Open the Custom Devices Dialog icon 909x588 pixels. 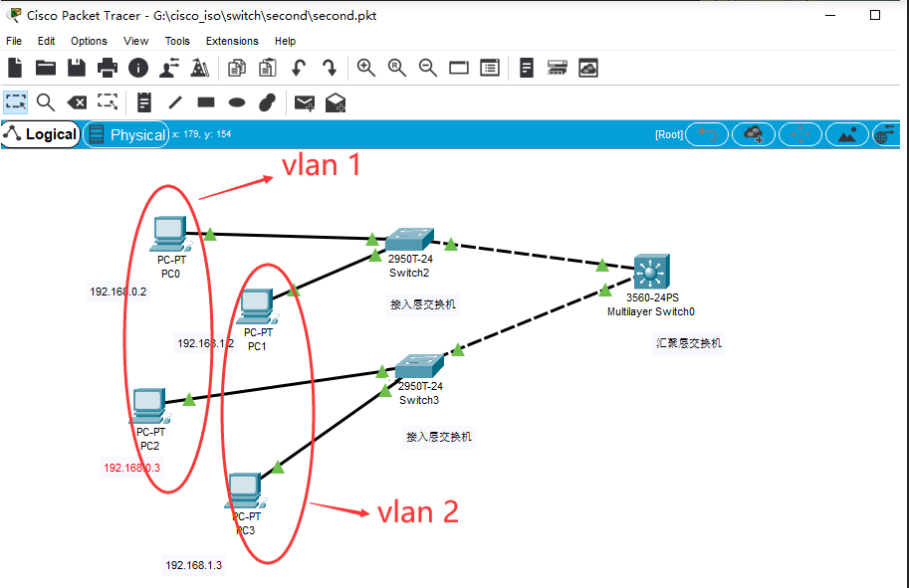[x=490, y=68]
